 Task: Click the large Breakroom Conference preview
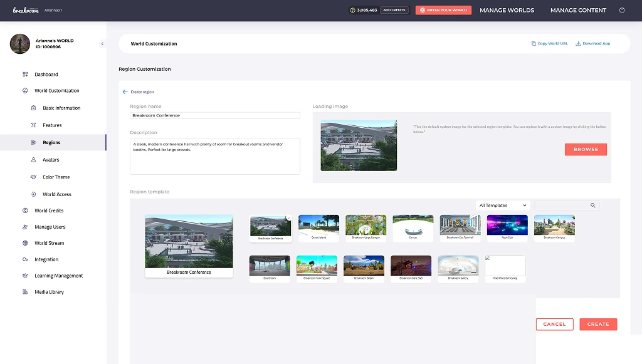click(x=189, y=246)
